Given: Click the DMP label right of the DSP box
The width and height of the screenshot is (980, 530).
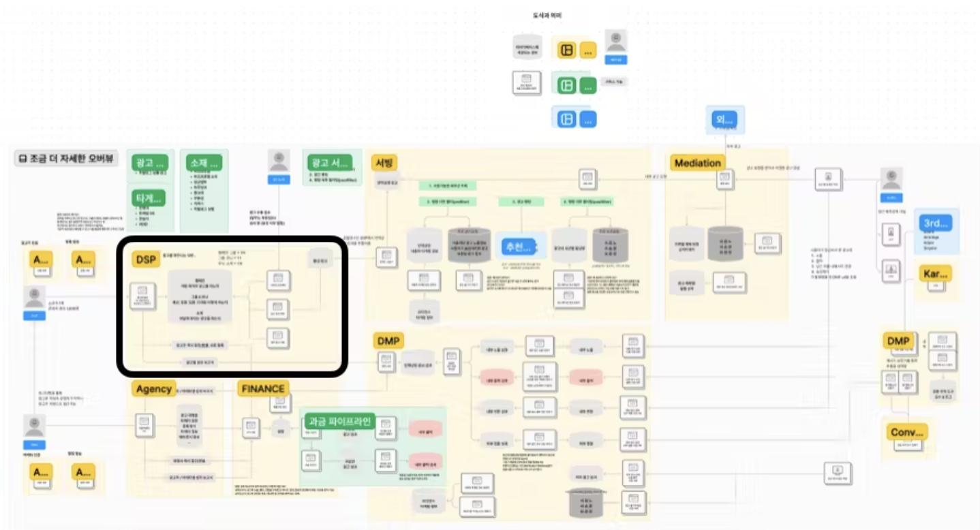Looking at the screenshot, I should [x=389, y=341].
